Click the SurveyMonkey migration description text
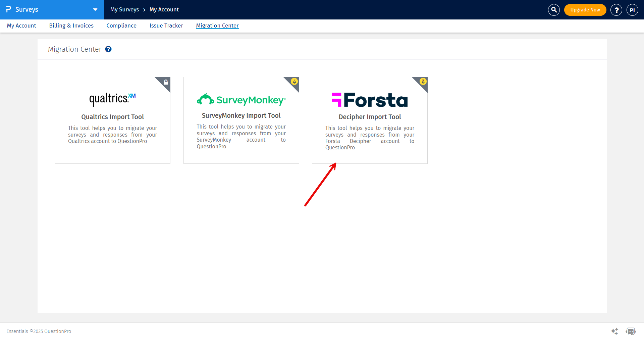 [241, 137]
